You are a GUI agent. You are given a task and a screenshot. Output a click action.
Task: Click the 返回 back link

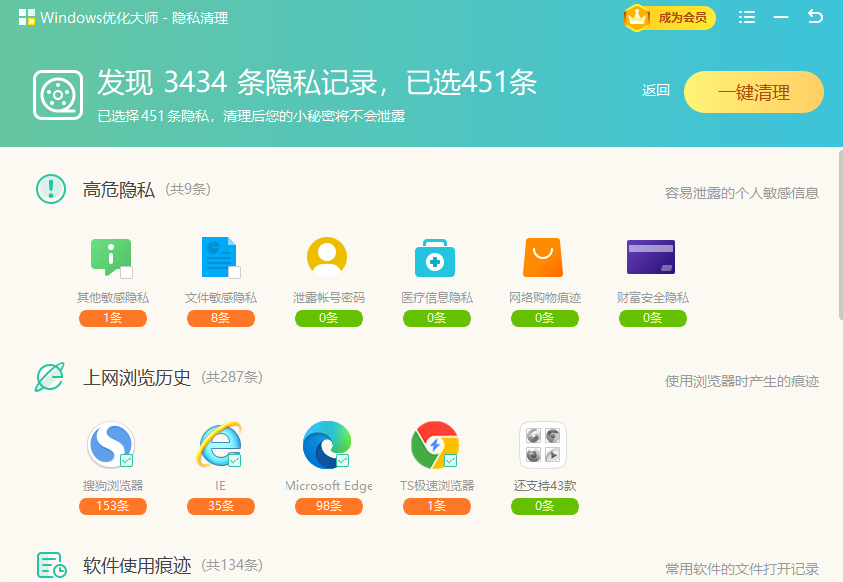655,90
